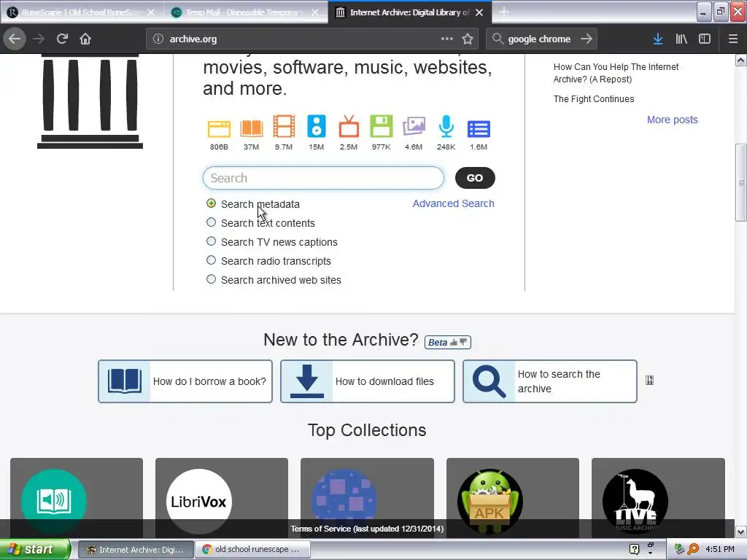The height and width of the screenshot is (560, 747).
Task: Click the Beta thumbs feedback badge
Action: (447, 343)
